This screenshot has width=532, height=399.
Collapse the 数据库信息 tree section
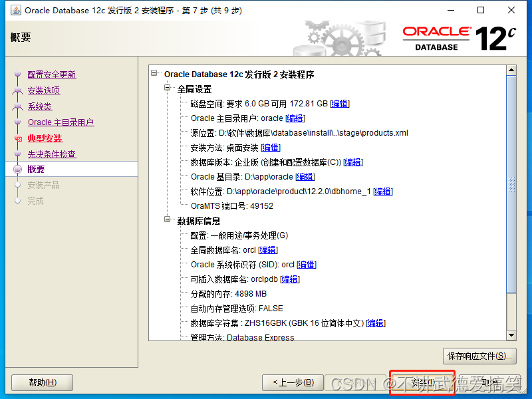tap(168, 219)
